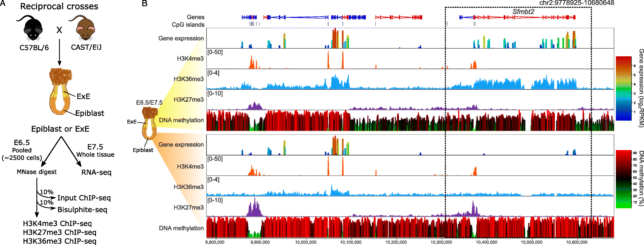Click the '10,200,000' axis tick label
This screenshot has width=644, height=245.
pos(396,242)
